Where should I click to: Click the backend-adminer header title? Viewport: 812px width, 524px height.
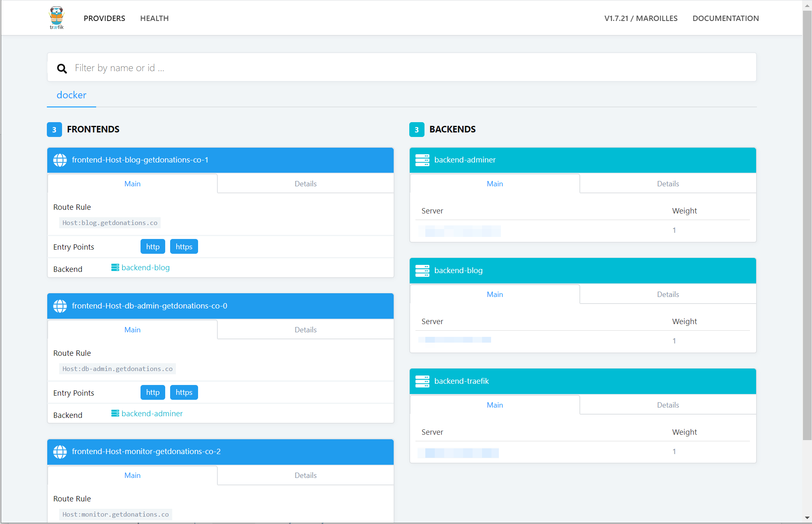click(x=465, y=160)
